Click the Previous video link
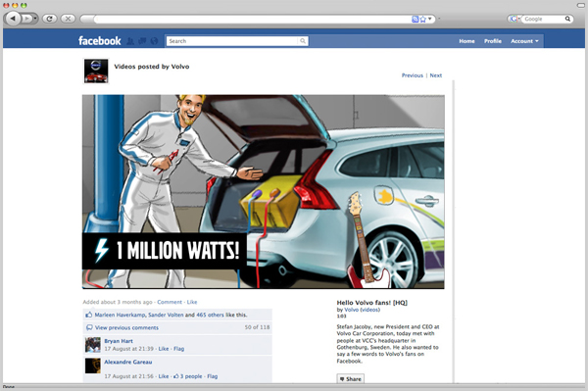588x391 pixels. click(x=413, y=75)
